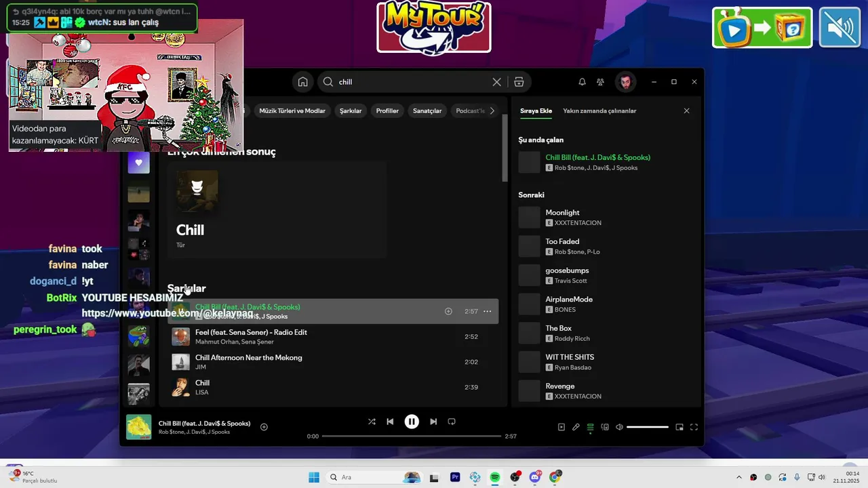Skip to previous track
The width and height of the screenshot is (868, 488).
click(390, 422)
